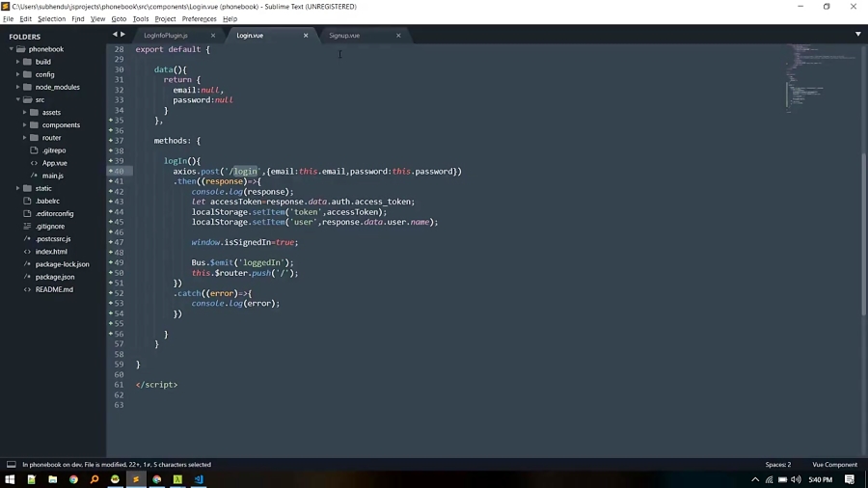Click the code minimap

(x=821, y=77)
